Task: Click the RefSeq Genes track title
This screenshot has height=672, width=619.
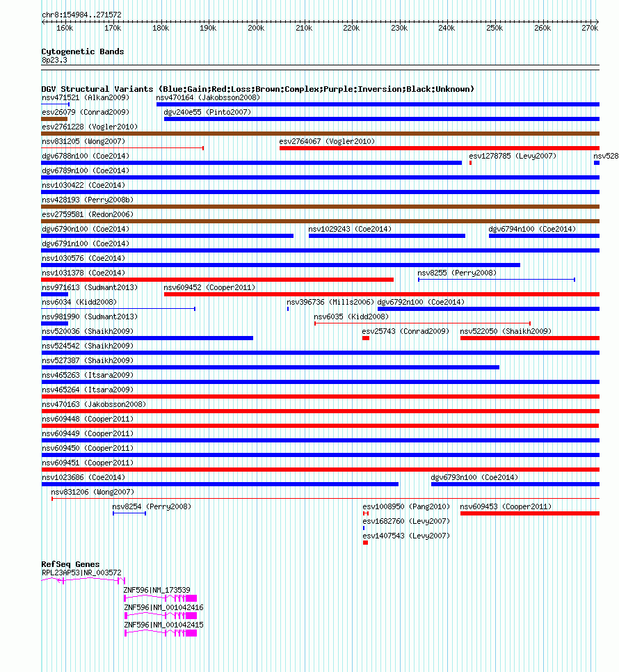Action: click(x=70, y=564)
